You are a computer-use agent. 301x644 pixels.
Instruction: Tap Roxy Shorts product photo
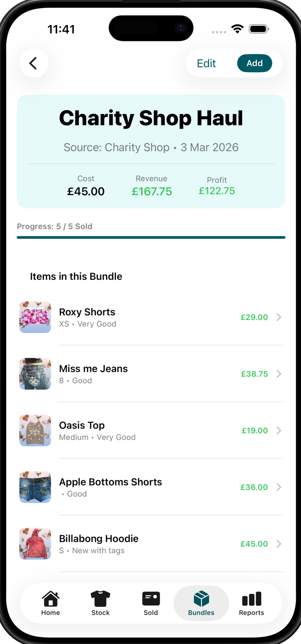pos(35,317)
